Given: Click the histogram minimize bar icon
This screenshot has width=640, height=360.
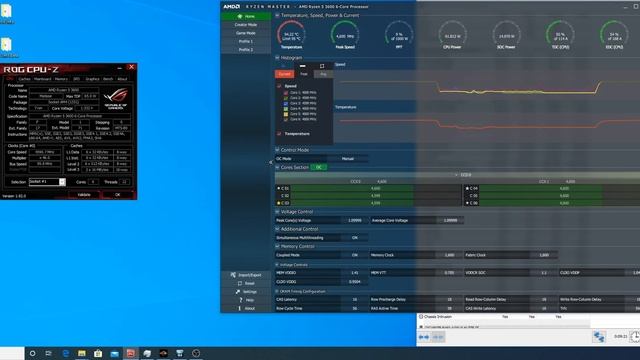Looking at the screenshot, I should click(x=302, y=66).
